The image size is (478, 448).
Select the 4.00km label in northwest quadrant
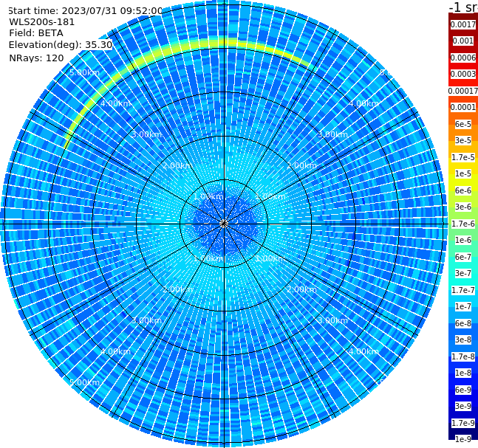pos(115,103)
